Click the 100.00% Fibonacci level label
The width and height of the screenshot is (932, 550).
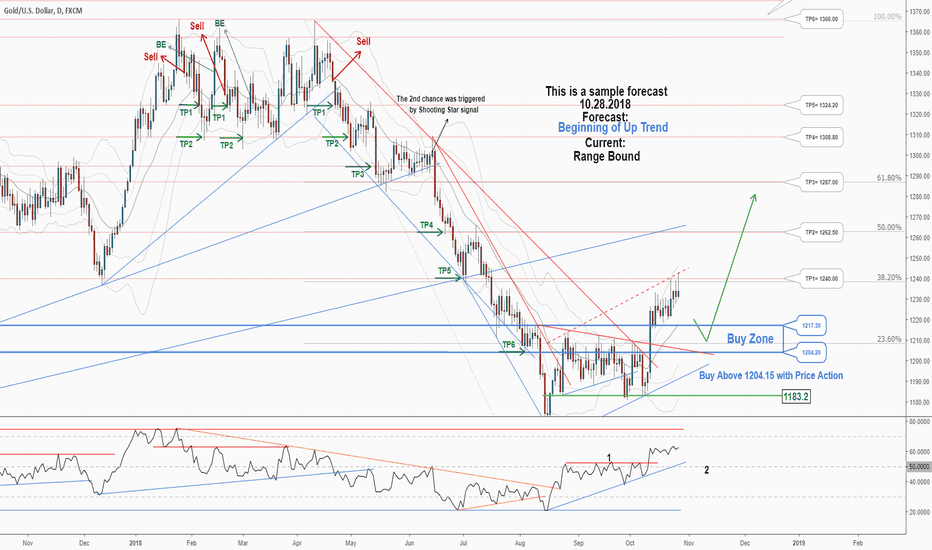(887, 17)
